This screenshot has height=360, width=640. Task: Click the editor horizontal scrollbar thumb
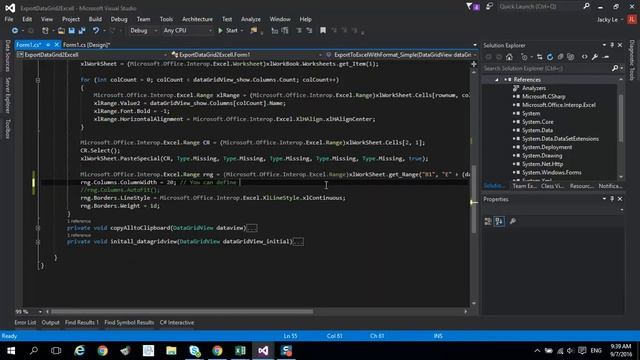[182, 311]
